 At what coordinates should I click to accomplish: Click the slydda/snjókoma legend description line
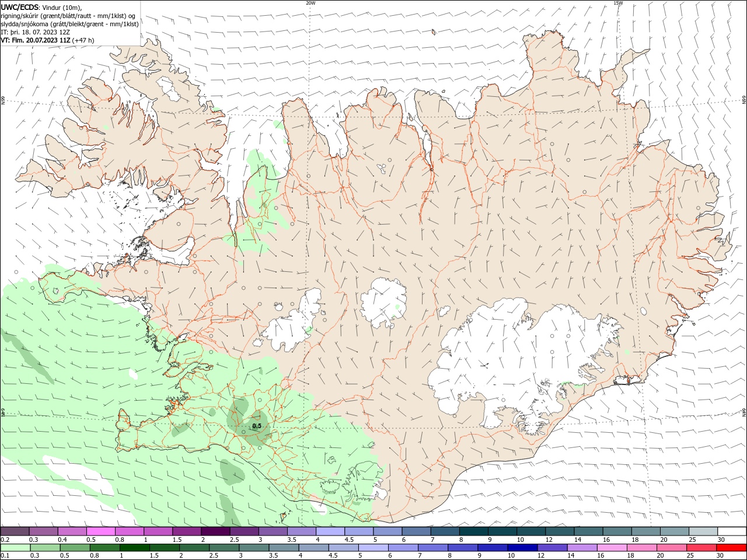pyautogui.click(x=69, y=24)
